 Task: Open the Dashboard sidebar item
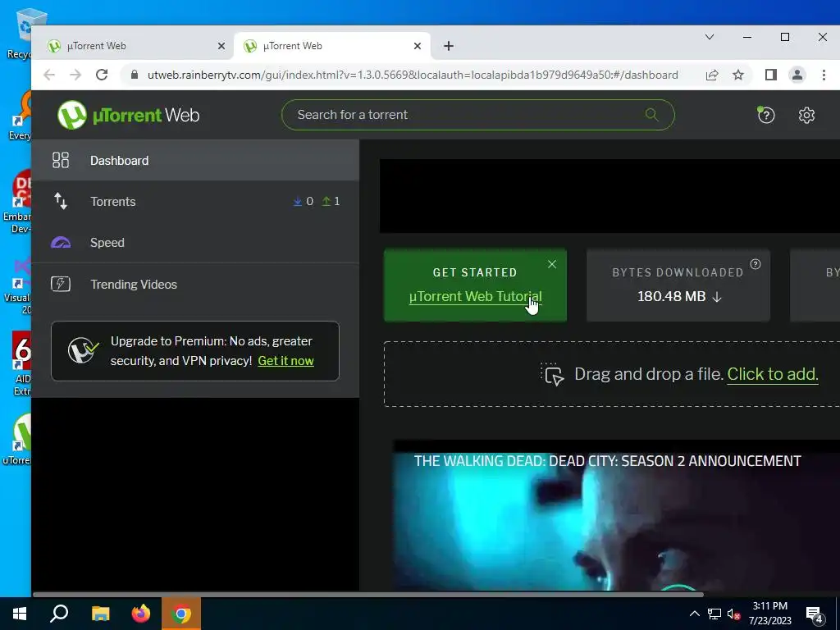click(x=195, y=160)
